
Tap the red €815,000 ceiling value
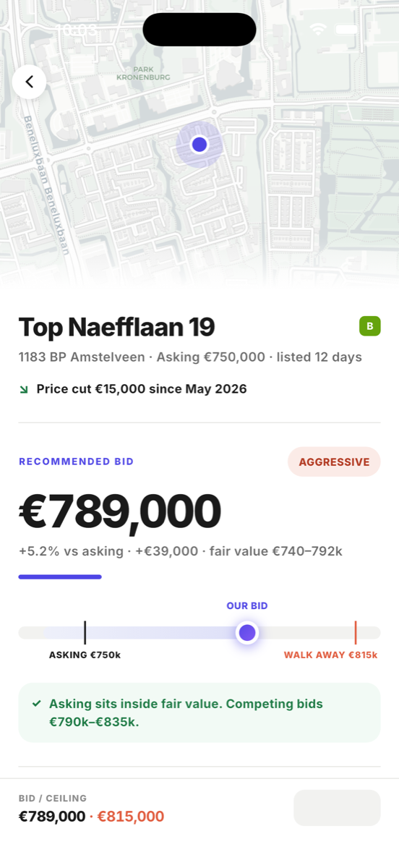pyautogui.click(x=131, y=817)
